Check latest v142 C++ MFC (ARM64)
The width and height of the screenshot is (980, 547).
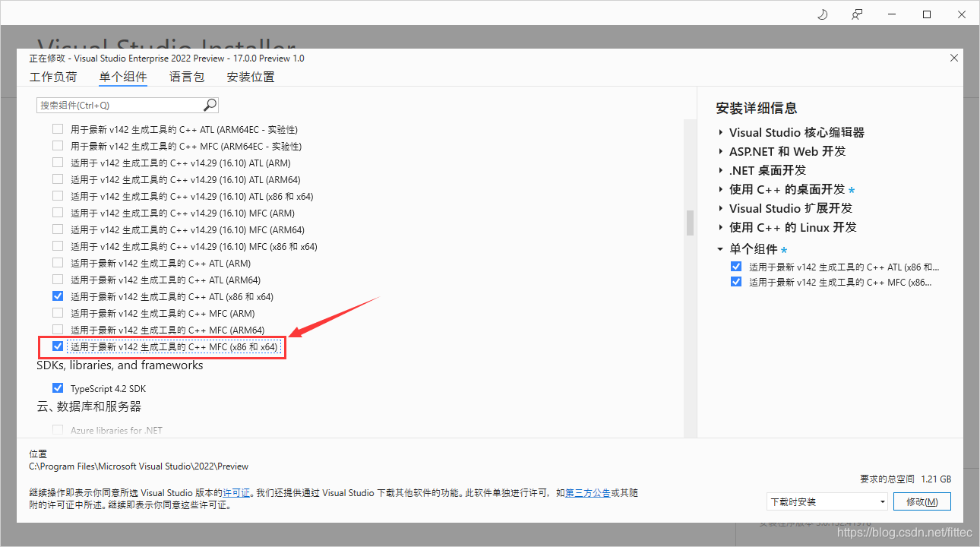(x=58, y=330)
